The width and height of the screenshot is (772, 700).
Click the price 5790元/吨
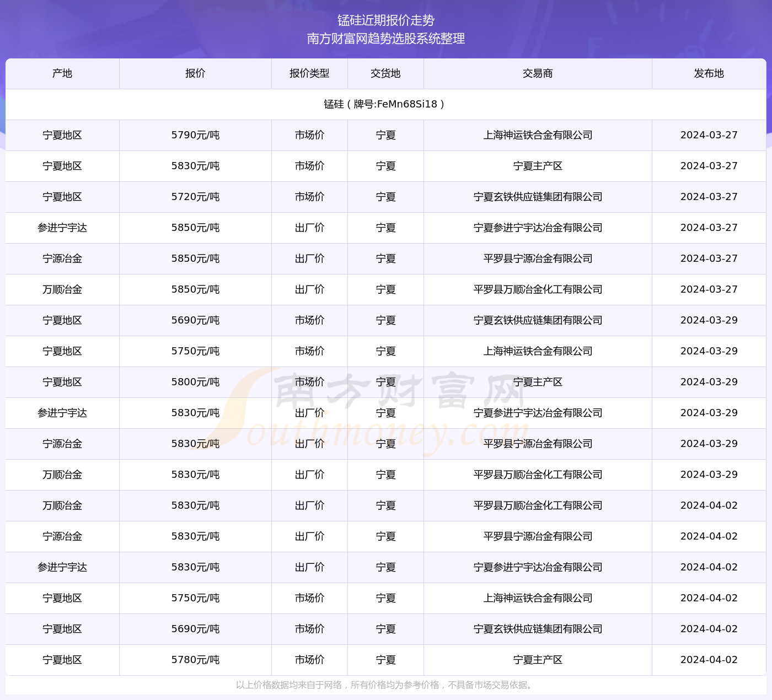coord(195,135)
